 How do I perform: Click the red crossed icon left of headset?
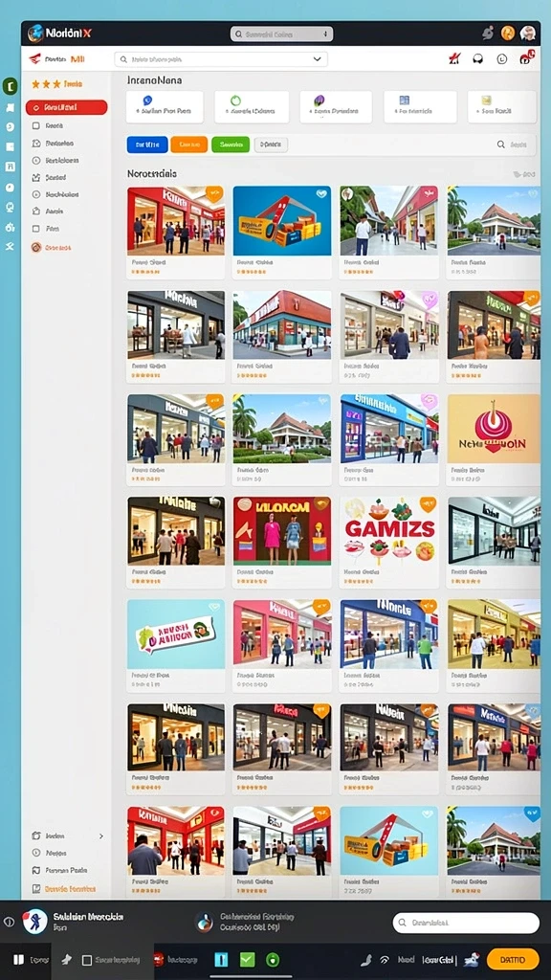(x=454, y=59)
